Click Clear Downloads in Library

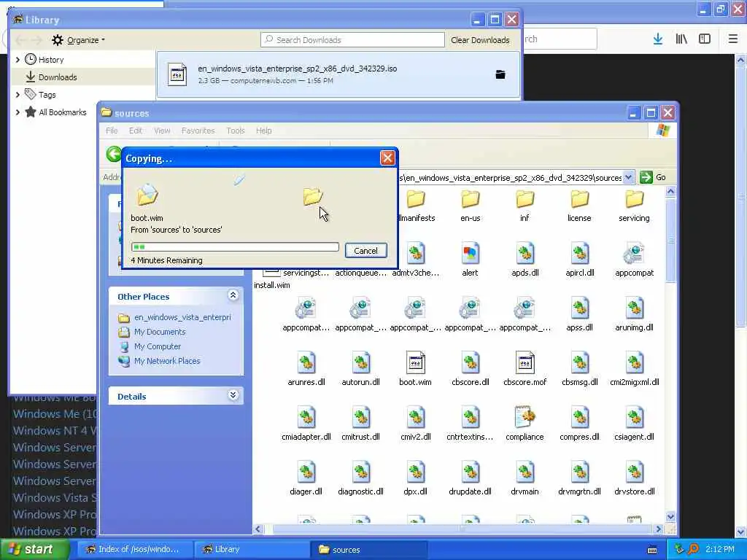coord(480,40)
